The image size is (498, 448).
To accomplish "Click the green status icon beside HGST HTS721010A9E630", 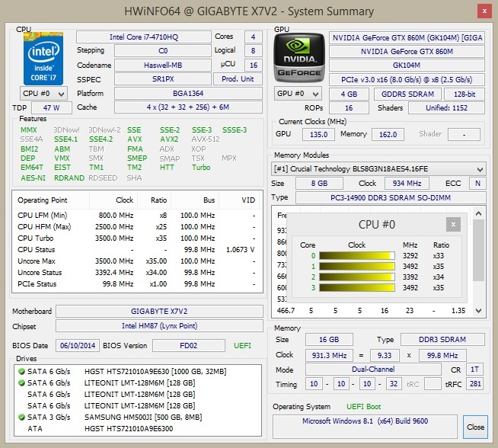I will 21,371.
